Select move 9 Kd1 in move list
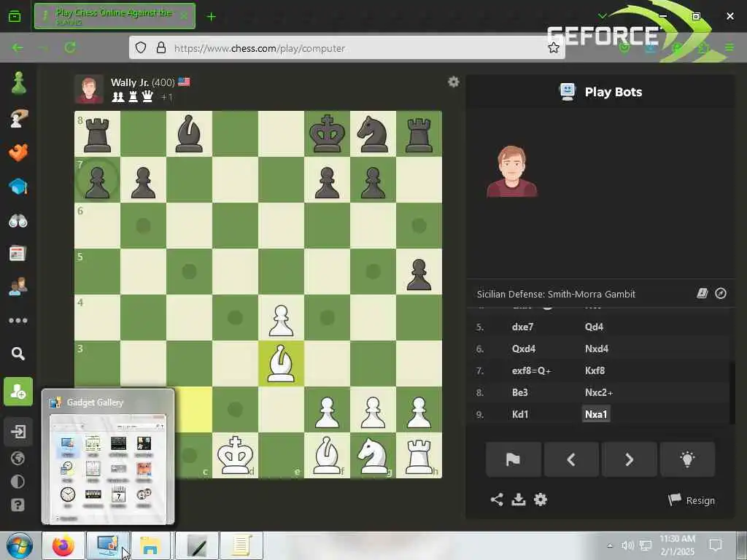 pyautogui.click(x=519, y=414)
